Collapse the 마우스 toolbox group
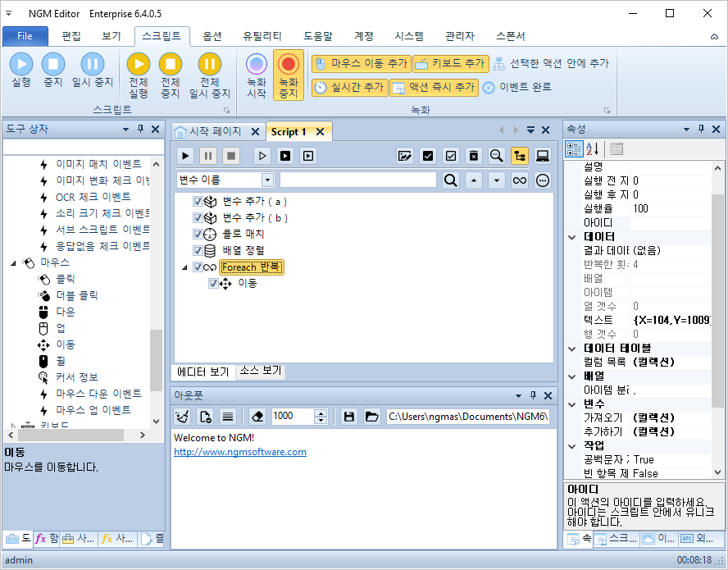Screen dimensions: 728x570 13,263
